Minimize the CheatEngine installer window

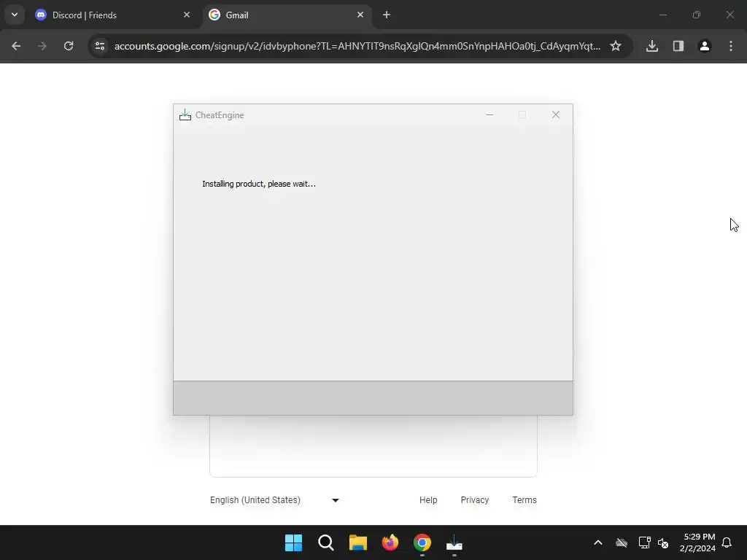[489, 114]
